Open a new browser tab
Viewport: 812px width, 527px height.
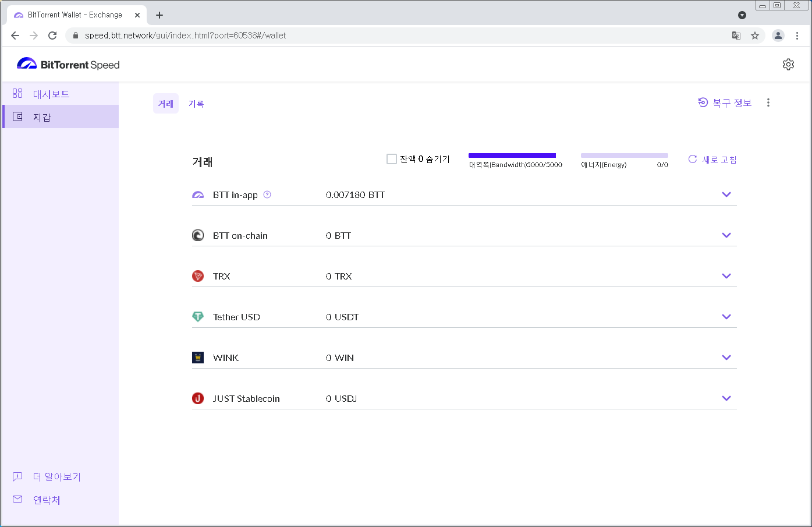coord(159,15)
